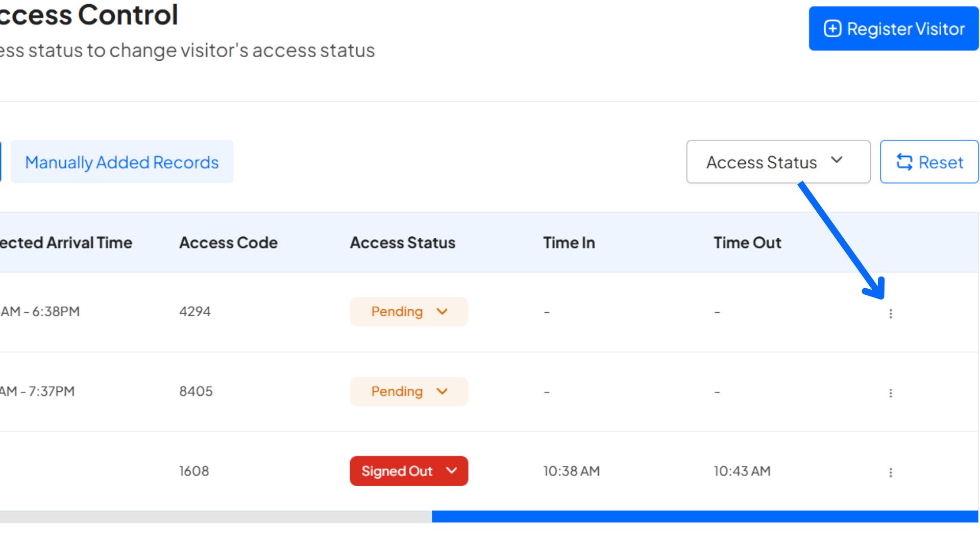
Task: Select the Time In value 10:38 AM
Action: 571,471
